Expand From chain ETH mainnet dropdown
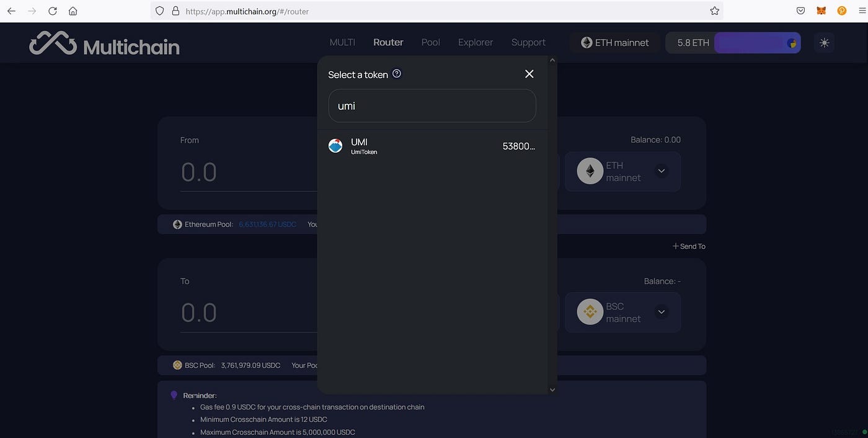868x438 pixels. point(622,171)
